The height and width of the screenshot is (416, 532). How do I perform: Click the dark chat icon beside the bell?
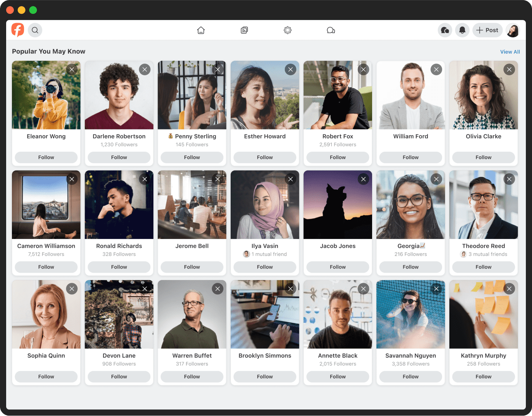[x=445, y=30]
